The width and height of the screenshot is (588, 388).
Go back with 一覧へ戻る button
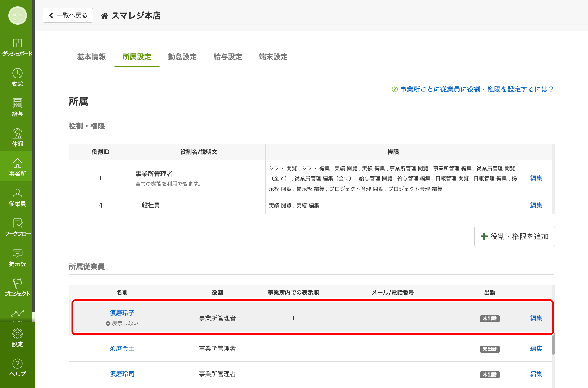coord(68,15)
